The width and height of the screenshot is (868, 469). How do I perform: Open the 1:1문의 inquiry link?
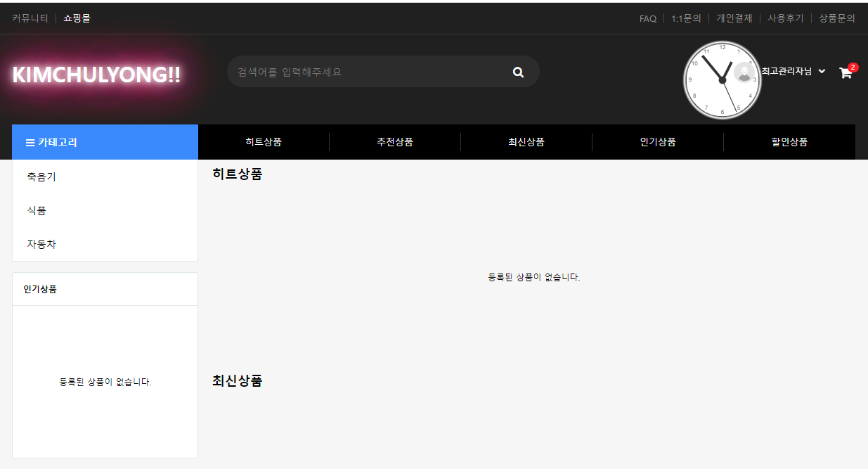pyautogui.click(x=686, y=19)
